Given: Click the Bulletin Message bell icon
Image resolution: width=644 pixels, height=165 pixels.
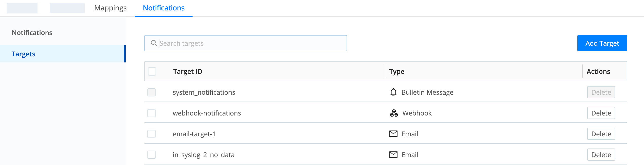Looking at the screenshot, I should 393,92.
